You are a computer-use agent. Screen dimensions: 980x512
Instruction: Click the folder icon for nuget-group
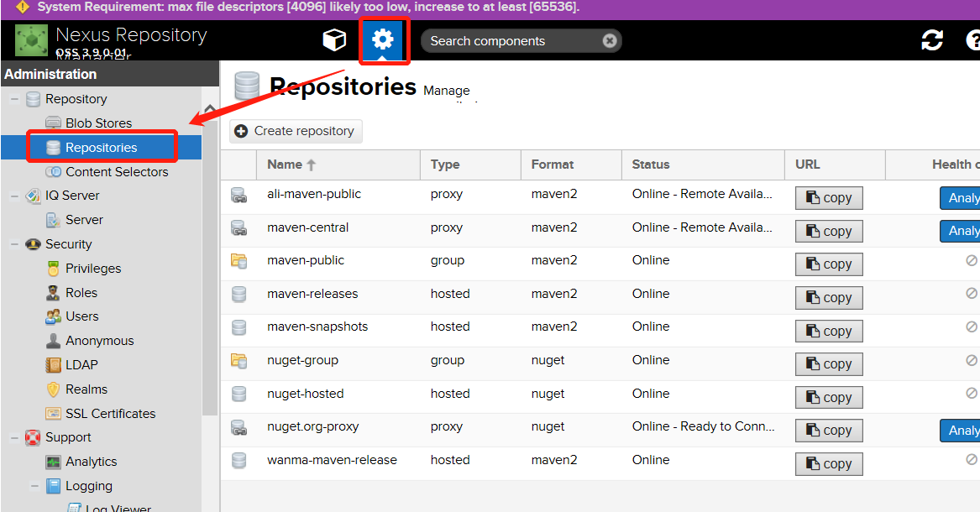pyautogui.click(x=238, y=361)
